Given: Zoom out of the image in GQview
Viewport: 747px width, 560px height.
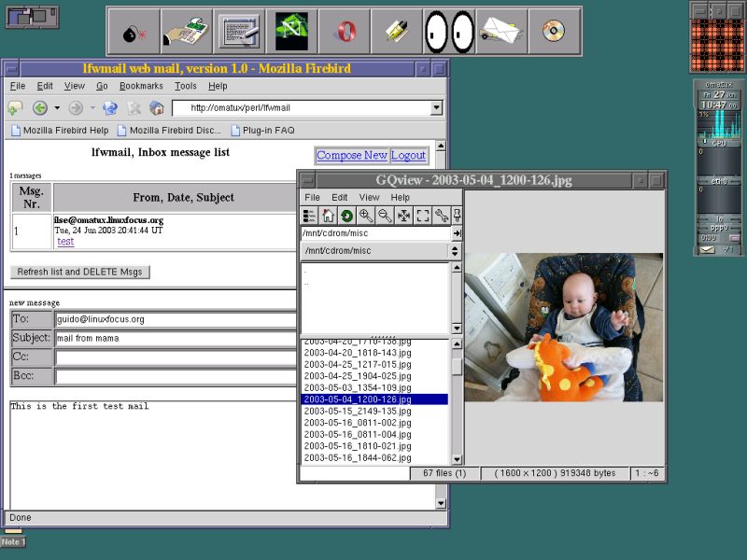Looking at the screenshot, I should pos(385,216).
